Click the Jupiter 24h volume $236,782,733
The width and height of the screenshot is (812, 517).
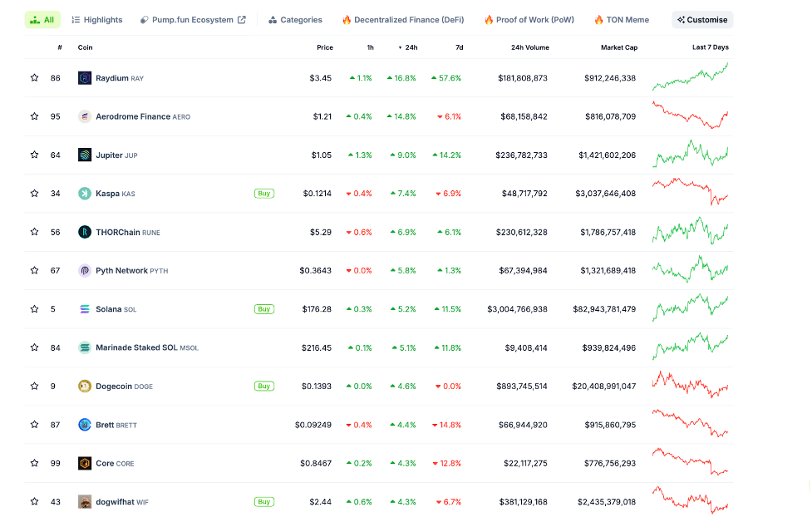click(521, 155)
